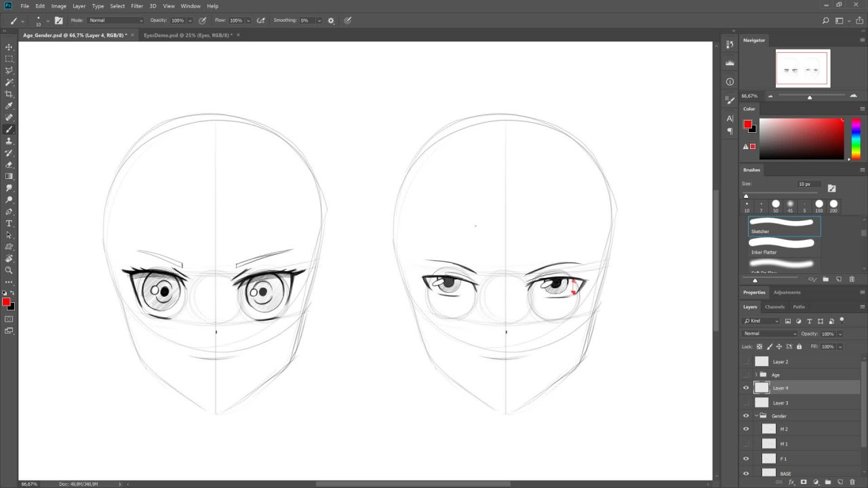Open the Filter menu

pyautogui.click(x=137, y=6)
